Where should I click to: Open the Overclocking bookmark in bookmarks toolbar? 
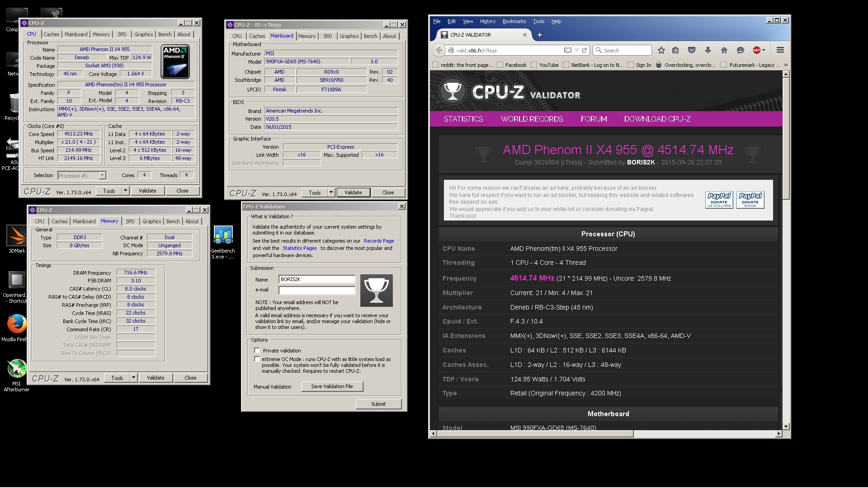(685, 65)
